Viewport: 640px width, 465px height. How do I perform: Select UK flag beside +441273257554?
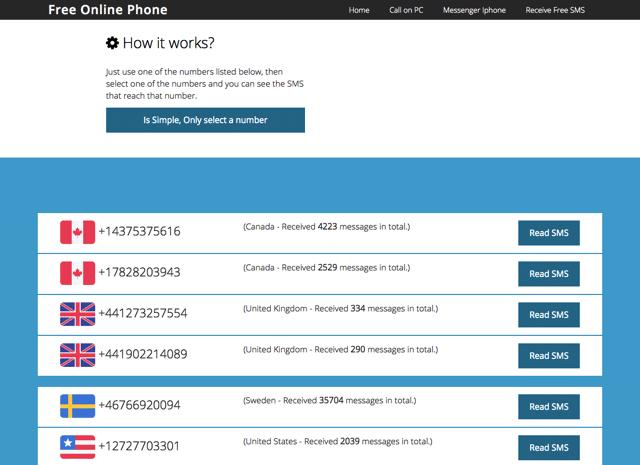point(77,314)
